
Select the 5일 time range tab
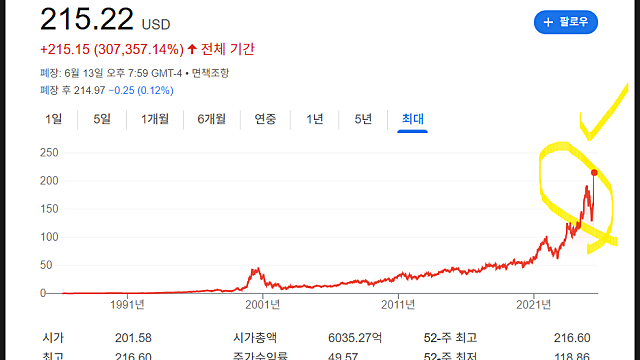click(x=102, y=119)
